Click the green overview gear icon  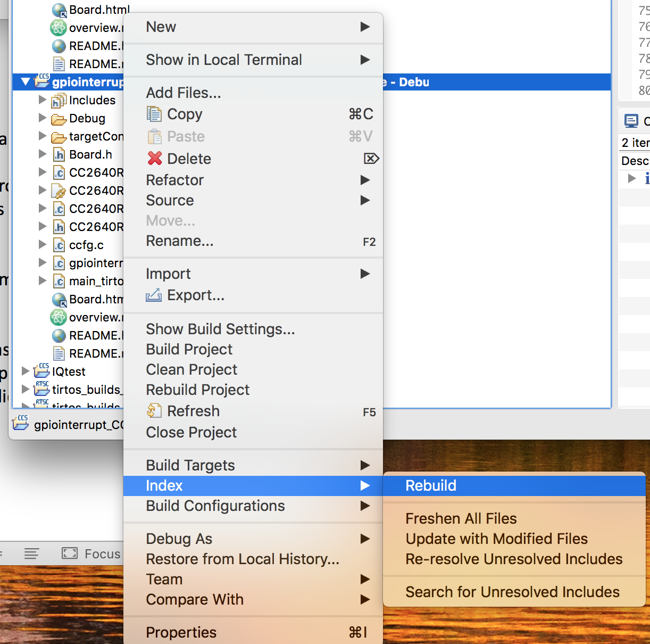pos(57,27)
